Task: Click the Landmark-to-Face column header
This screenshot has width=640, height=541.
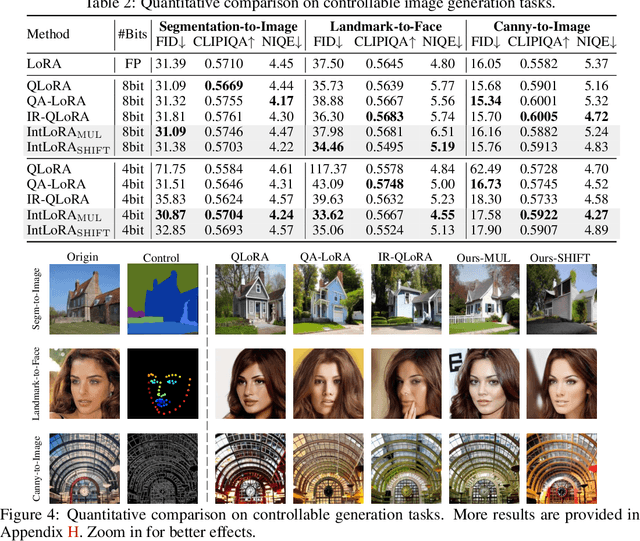Action: pyautogui.click(x=386, y=27)
